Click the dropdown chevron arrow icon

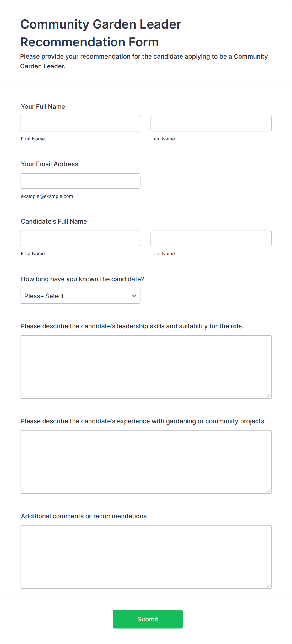[x=134, y=296]
